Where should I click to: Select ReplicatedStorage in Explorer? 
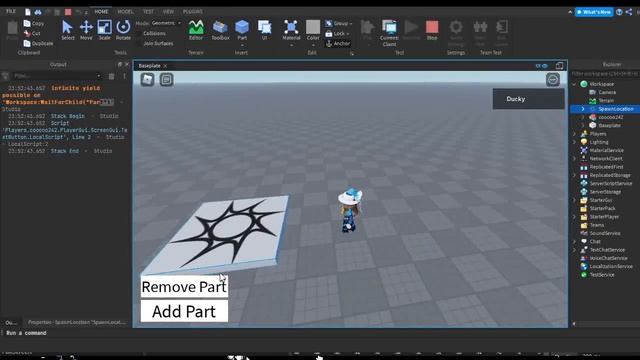(x=610, y=175)
